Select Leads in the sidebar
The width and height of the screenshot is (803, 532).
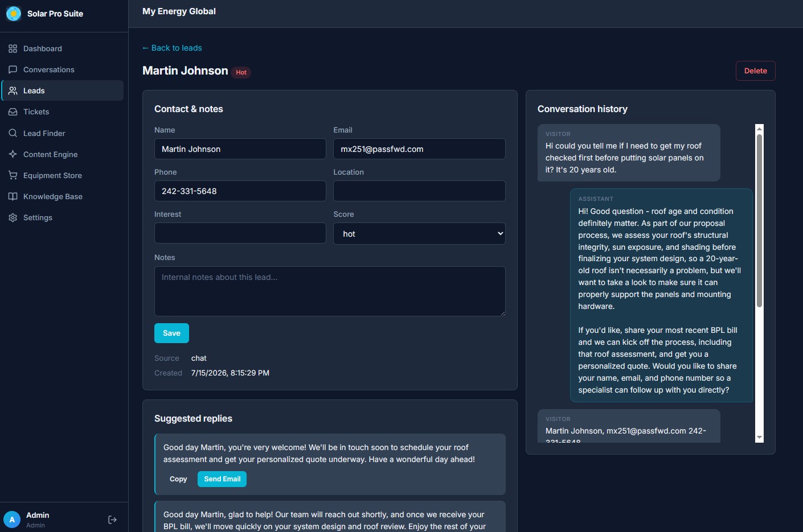pyautogui.click(x=63, y=91)
